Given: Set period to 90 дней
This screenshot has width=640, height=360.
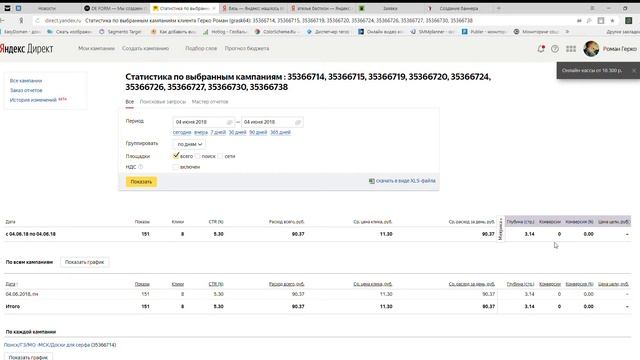Looking at the screenshot, I should tap(258, 132).
